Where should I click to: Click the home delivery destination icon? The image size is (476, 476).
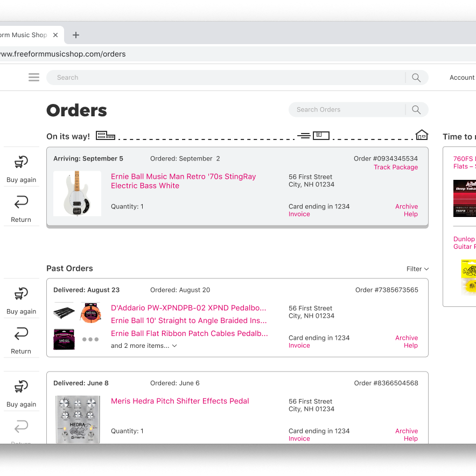(422, 135)
